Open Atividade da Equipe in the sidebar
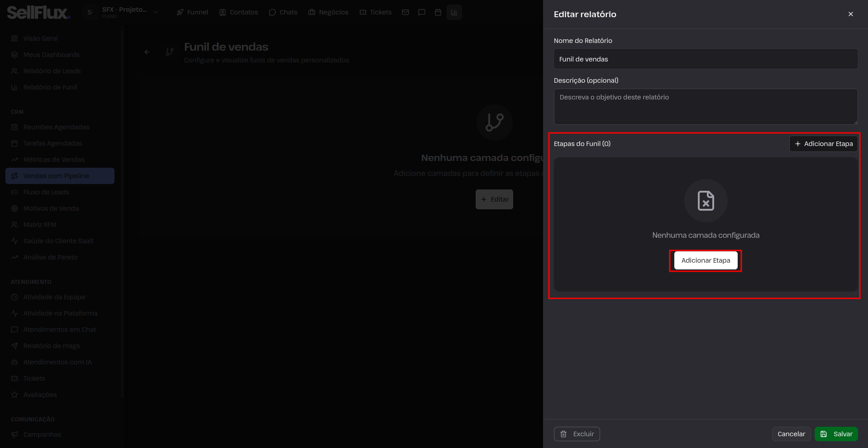This screenshot has width=868, height=448. 60,297
